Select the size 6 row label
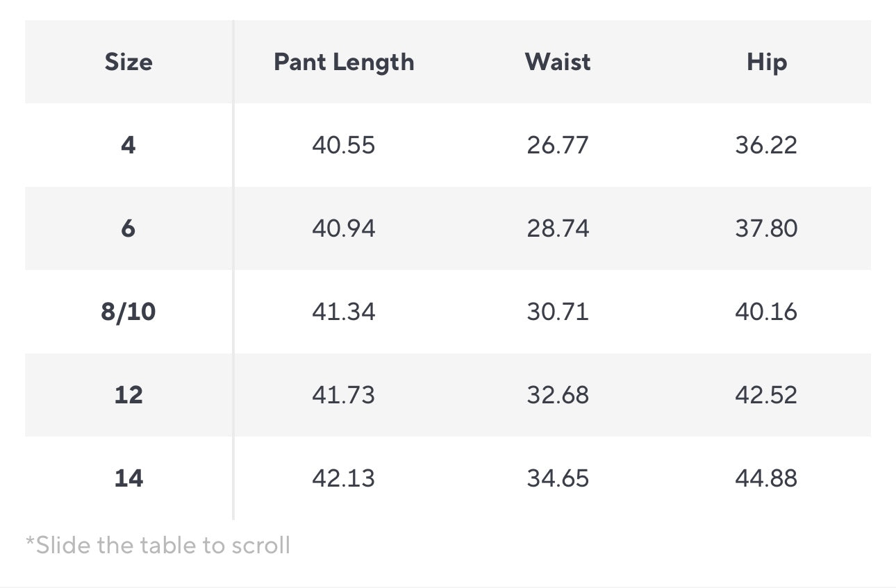 (128, 228)
